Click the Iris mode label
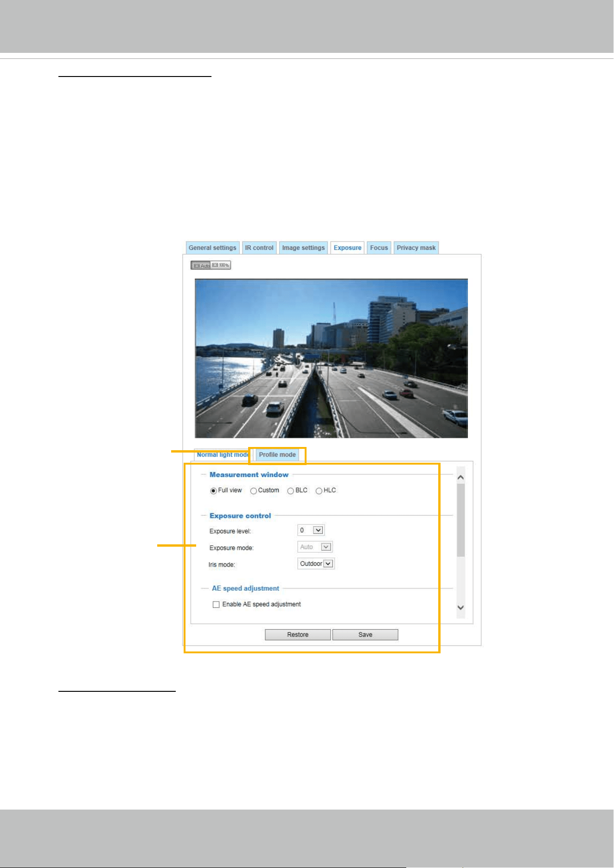This screenshot has width=614, height=868. (222, 565)
